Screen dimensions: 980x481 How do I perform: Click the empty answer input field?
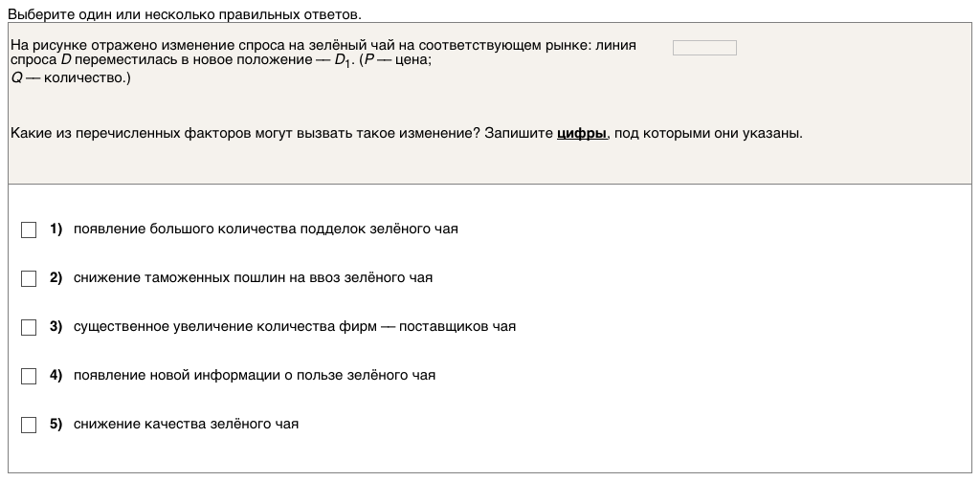(704, 48)
